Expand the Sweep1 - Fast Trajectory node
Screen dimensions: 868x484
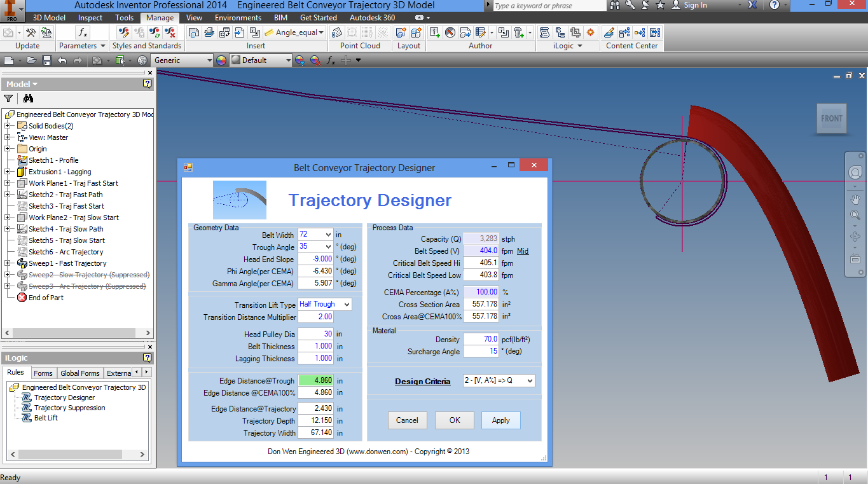8,263
